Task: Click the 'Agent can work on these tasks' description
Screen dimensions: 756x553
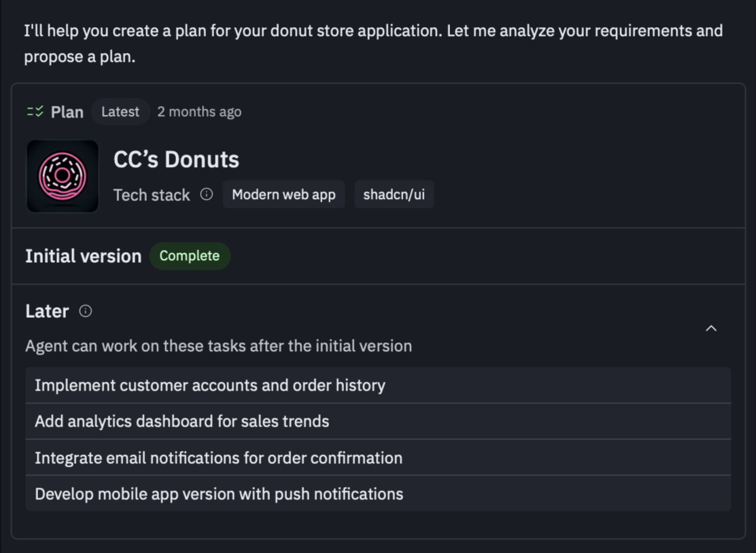Action: [x=218, y=346]
